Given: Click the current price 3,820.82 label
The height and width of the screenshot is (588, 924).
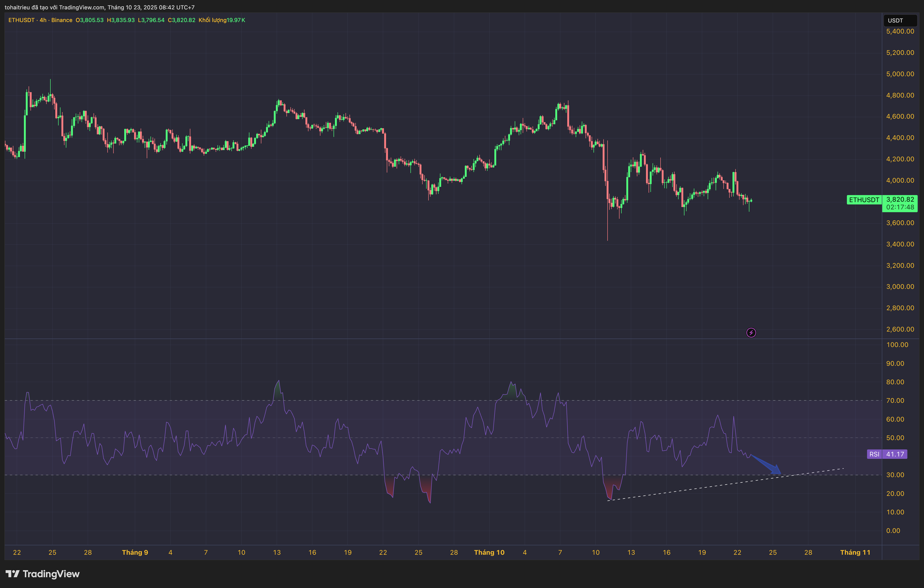Looking at the screenshot, I should [900, 199].
